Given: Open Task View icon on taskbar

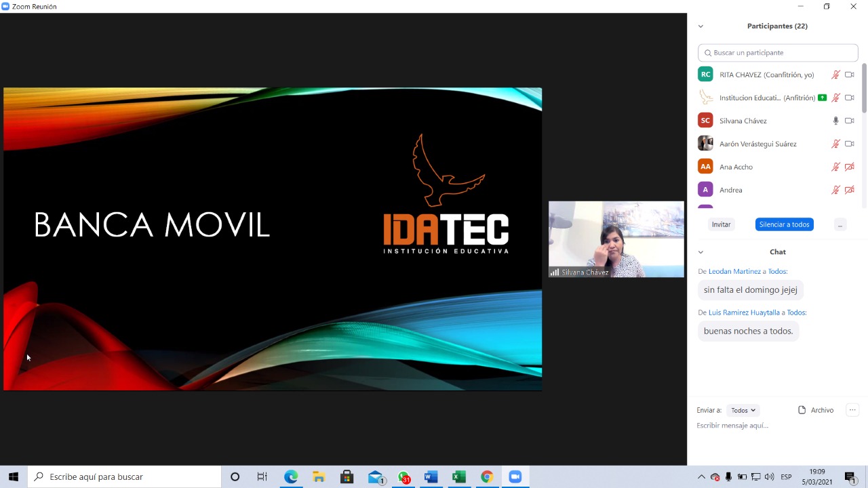Looking at the screenshot, I should (x=262, y=477).
